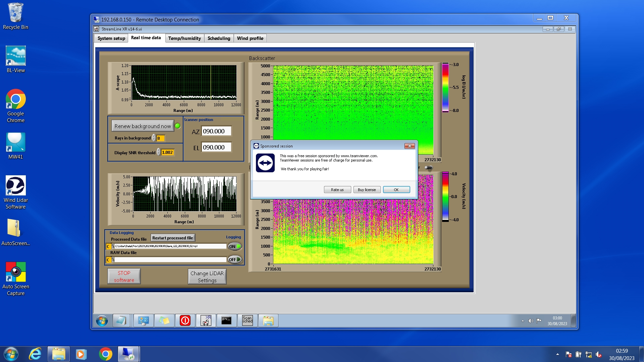This screenshot has height=362, width=644.
Task: Switch to the Wind profile tab
Action: click(x=250, y=38)
